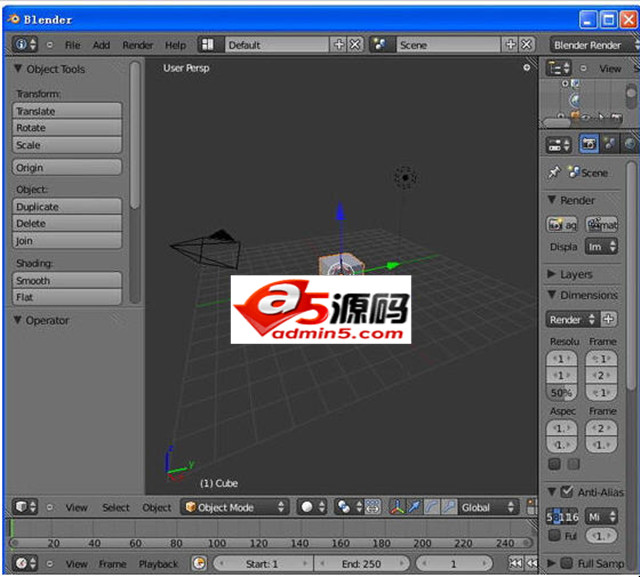The height and width of the screenshot is (577, 640).
Task: Click the pin icon beside Scene
Action: [x=554, y=172]
